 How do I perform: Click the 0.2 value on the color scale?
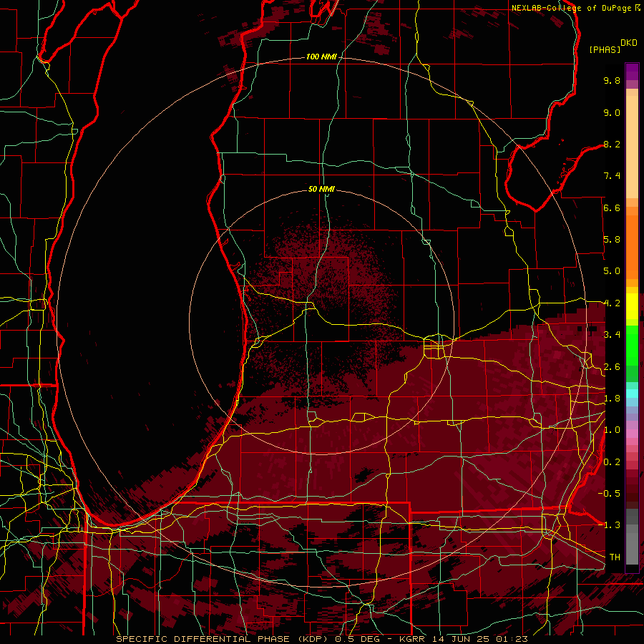click(x=612, y=462)
